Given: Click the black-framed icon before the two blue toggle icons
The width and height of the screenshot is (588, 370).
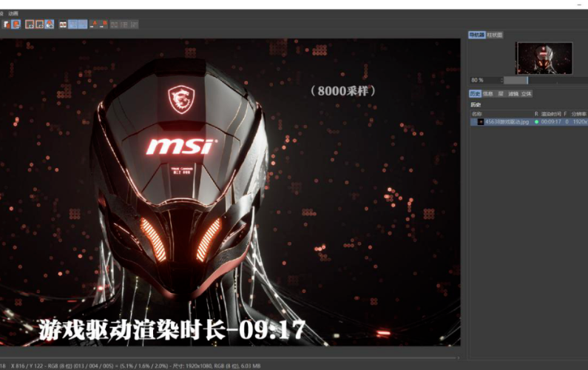Looking at the screenshot, I should click(x=63, y=24).
